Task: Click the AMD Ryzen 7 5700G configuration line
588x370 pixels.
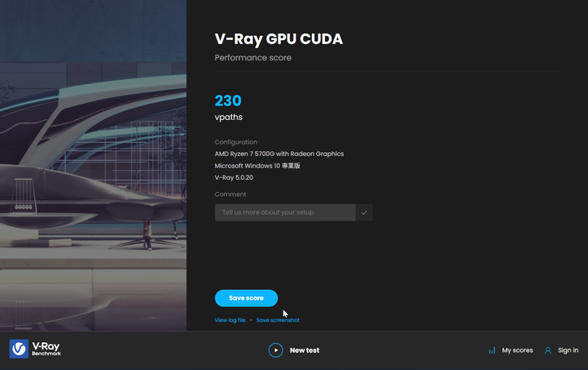Action: [279, 154]
